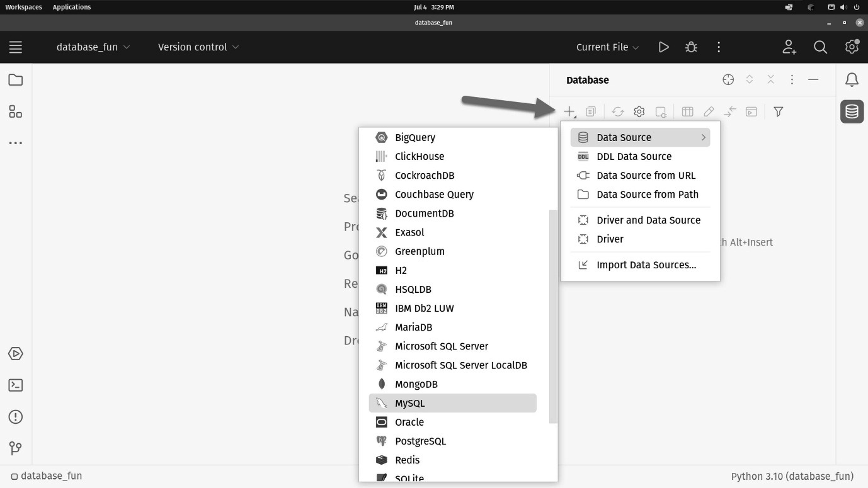Click the table editor icon in Database toolbar
868x488 pixels.
click(x=688, y=111)
